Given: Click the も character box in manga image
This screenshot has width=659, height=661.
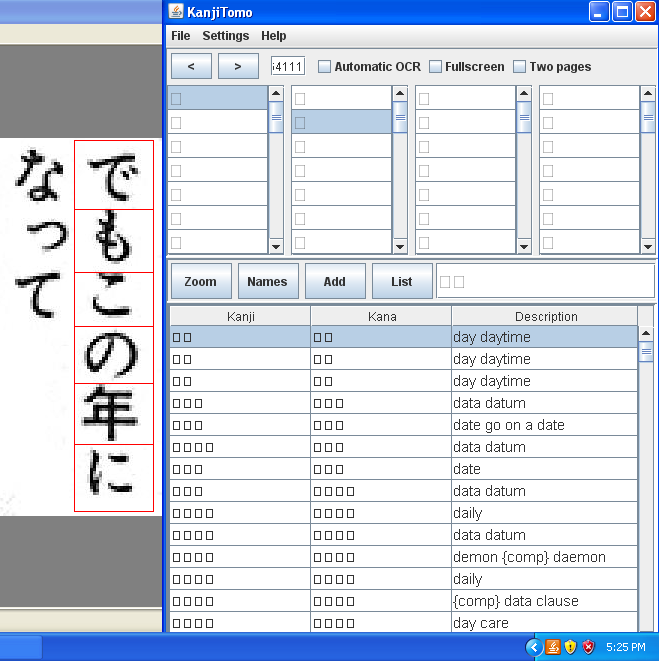Looking at the screenshot, I should click(x=114, y=241).
